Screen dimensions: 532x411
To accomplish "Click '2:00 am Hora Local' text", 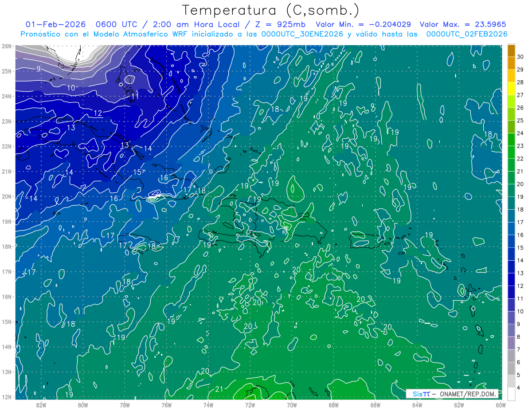I will [195, 24].
